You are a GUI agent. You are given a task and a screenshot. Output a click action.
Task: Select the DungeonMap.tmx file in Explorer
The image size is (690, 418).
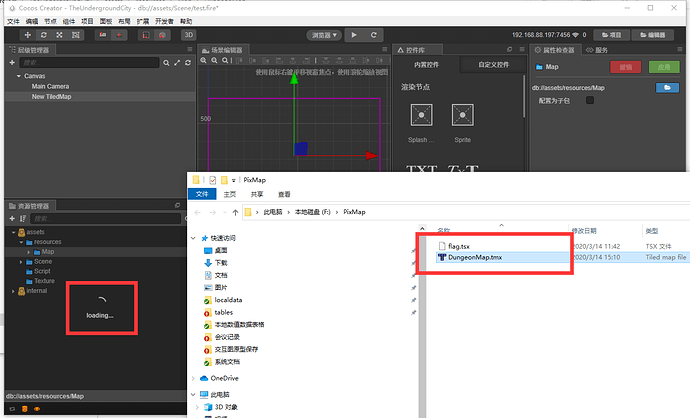(475, 257)
